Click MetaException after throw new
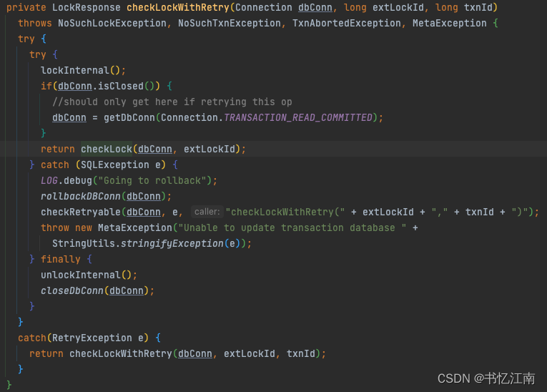 135,227
